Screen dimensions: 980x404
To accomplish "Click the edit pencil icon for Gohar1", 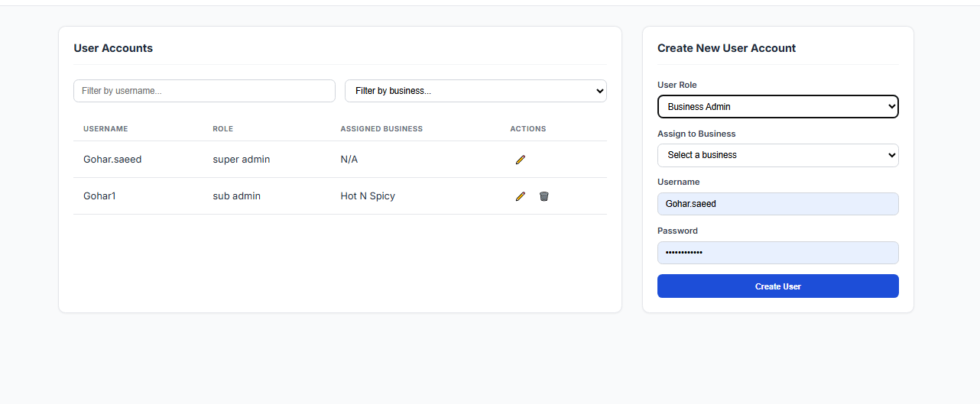I will [521, 196].
